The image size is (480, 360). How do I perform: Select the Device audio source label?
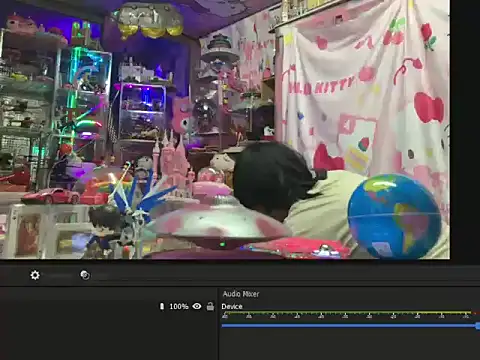point(232,307)
